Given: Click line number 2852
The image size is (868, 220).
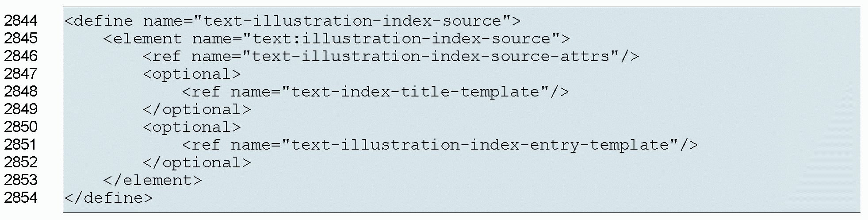Looking at the screenshot, I should coord(21,162).
